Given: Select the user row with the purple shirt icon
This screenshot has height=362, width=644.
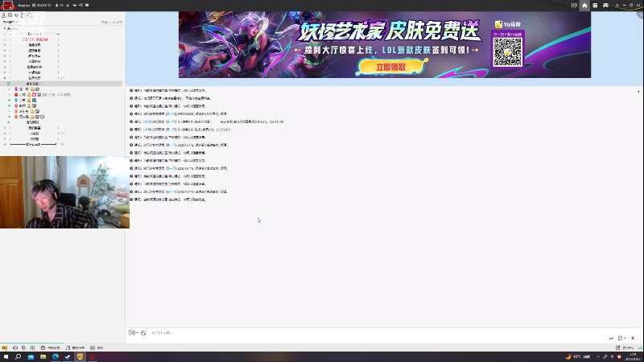Looking at the screenshot, I should point(27,89).
